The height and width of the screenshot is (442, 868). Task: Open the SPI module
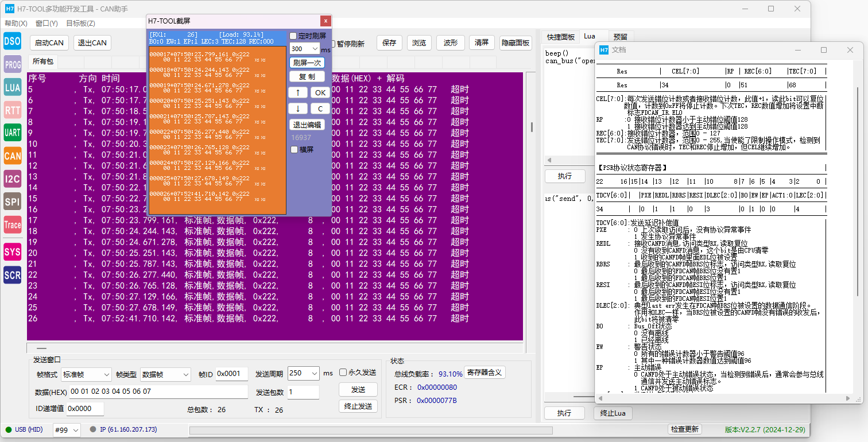pos(13,201)
